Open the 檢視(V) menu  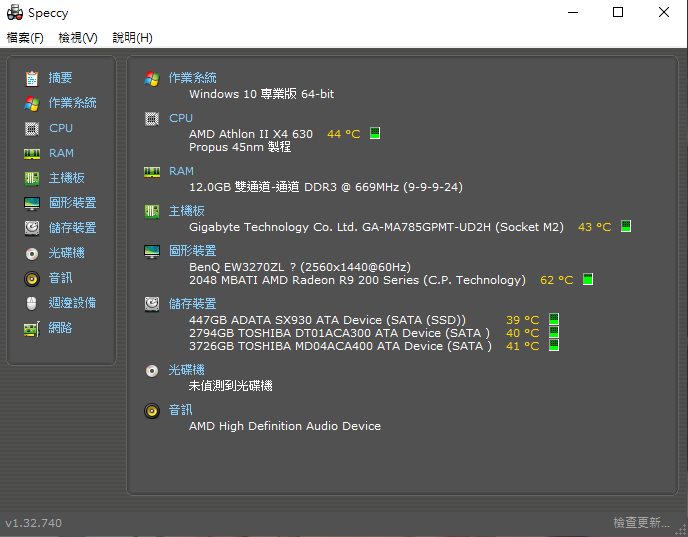point(78,38)
